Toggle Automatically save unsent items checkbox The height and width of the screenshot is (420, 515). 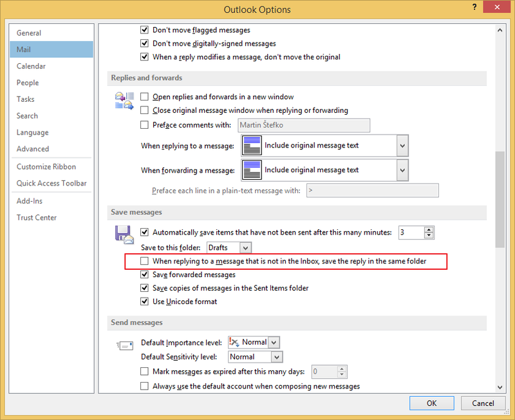pos(144,233)
